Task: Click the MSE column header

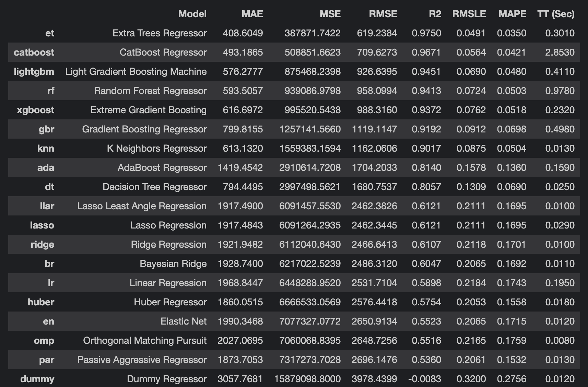Action: click(330, 14)
